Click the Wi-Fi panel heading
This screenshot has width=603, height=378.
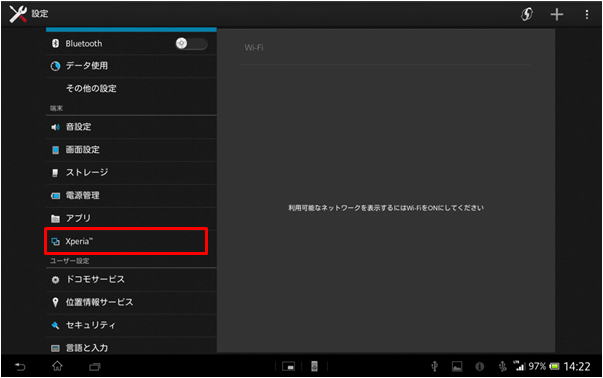click(254, 48)
